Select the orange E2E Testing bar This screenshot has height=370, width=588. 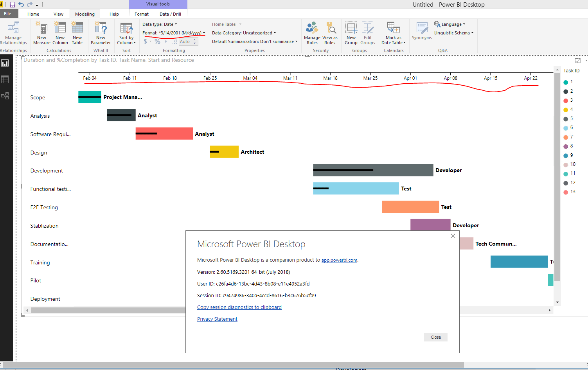tap(410, 207)
